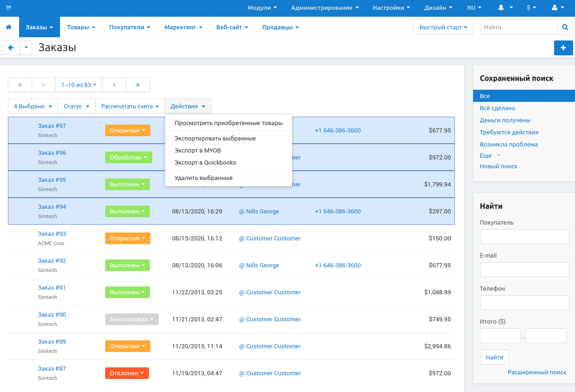Expand the 1–10 из 63 pagination dropdown
The width and height of the screenshot is (575, 392).
pos(79,85)
